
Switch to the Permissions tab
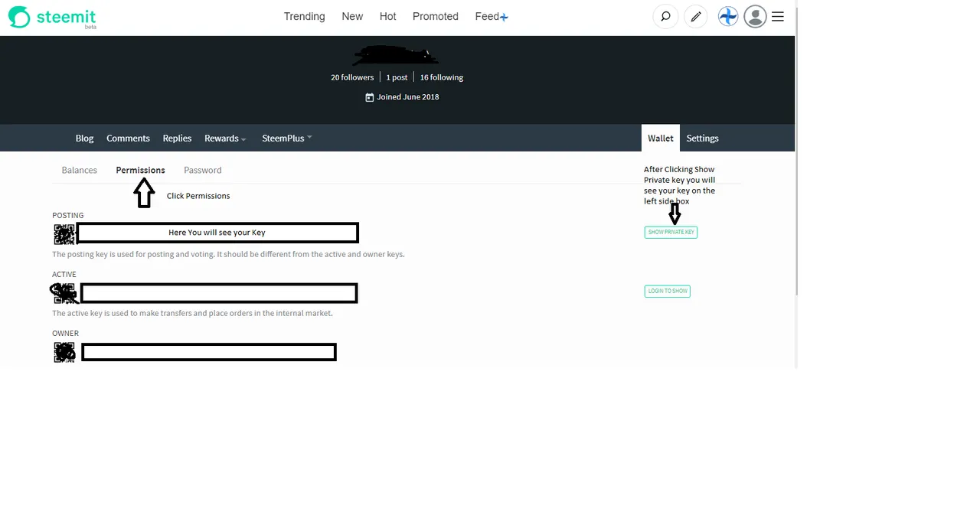coord(140,170)
